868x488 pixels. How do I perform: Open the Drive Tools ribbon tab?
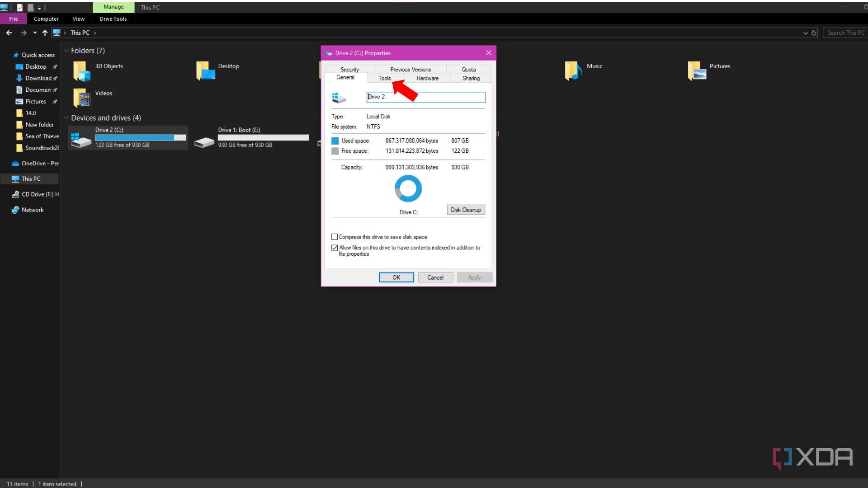113,19
